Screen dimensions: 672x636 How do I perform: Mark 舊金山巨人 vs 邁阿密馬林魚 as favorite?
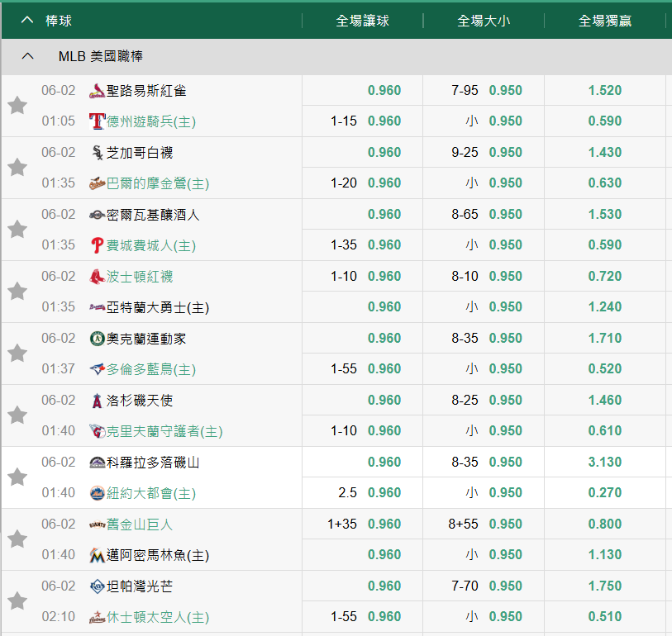click(17, 539)
